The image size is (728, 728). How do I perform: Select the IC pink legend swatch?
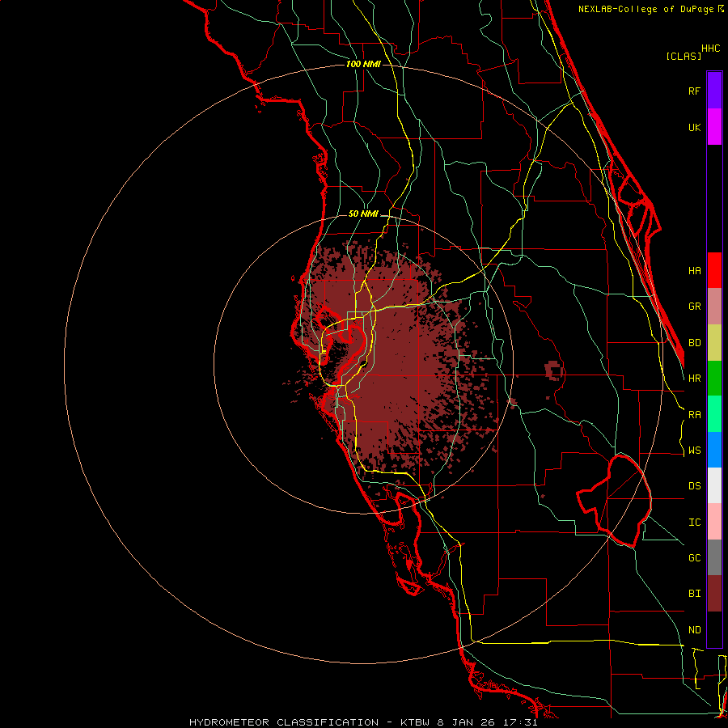pos(714,522)
